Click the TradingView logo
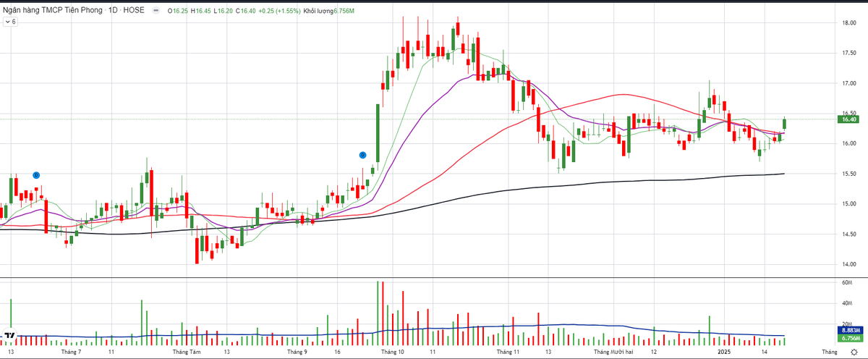868x359 pixels. (x=9, y=336)
